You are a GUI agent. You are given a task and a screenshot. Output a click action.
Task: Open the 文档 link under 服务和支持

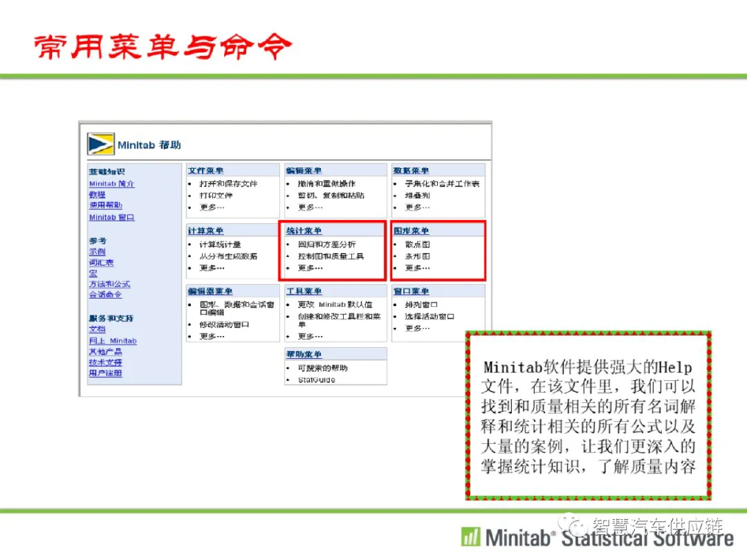pyautogui.click(x=98, y=330)
